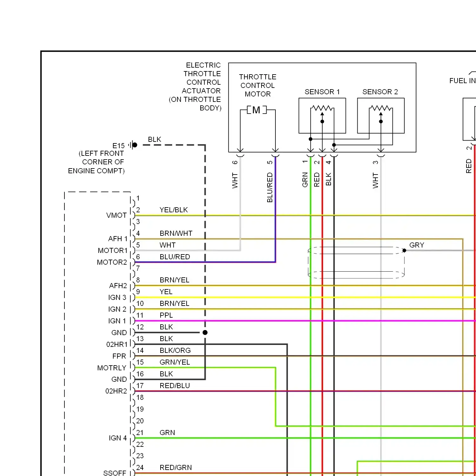The width and height of the screenshot is (476, 476).
Task: Click the YEL/BLK wire color on pin 2
Action: [174, 210]
